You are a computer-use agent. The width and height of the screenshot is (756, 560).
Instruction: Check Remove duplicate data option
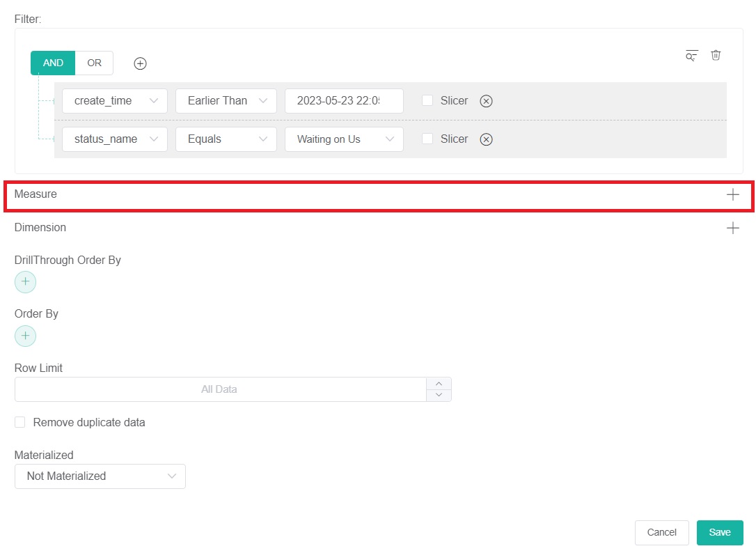point(20,422)
